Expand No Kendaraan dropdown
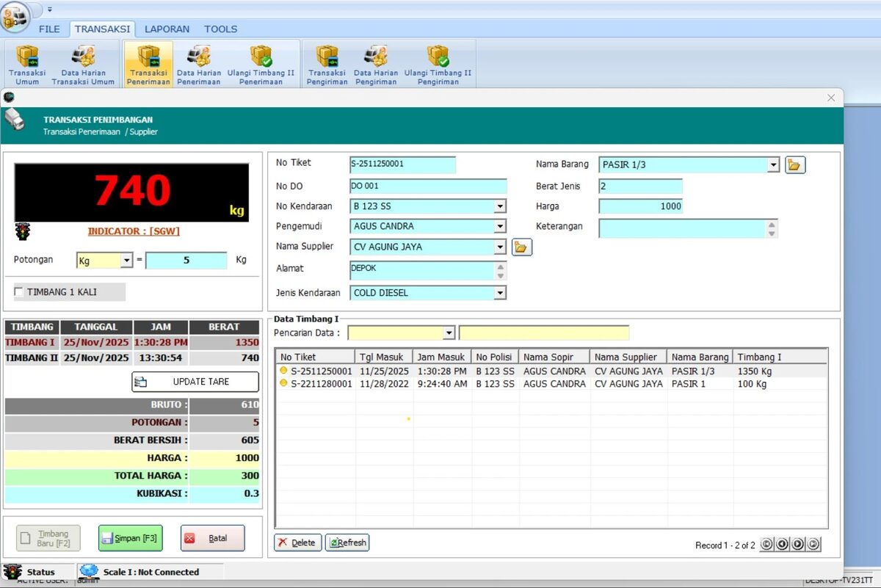Screen dimensions: 881x588 click(x=500, y=207)
